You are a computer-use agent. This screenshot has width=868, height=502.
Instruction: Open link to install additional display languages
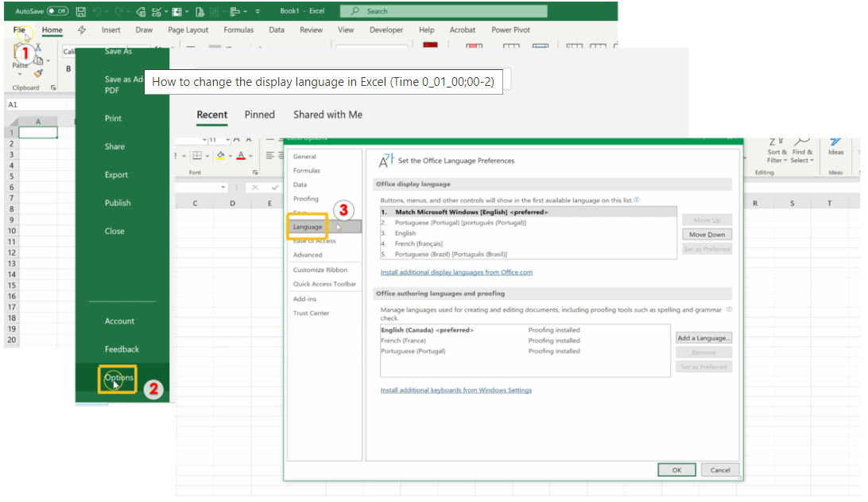click(456, 272)
